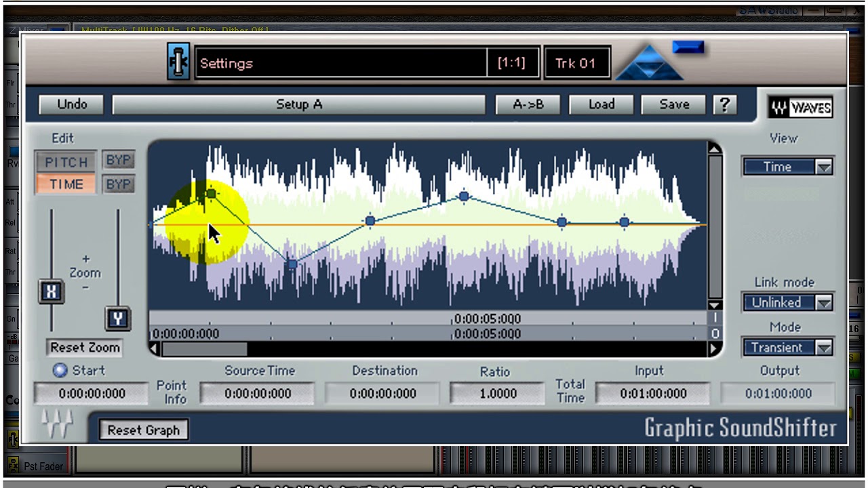Click the Graphic SoundShifter title text
The image size is (868, 488).
[x=741, y=428]
